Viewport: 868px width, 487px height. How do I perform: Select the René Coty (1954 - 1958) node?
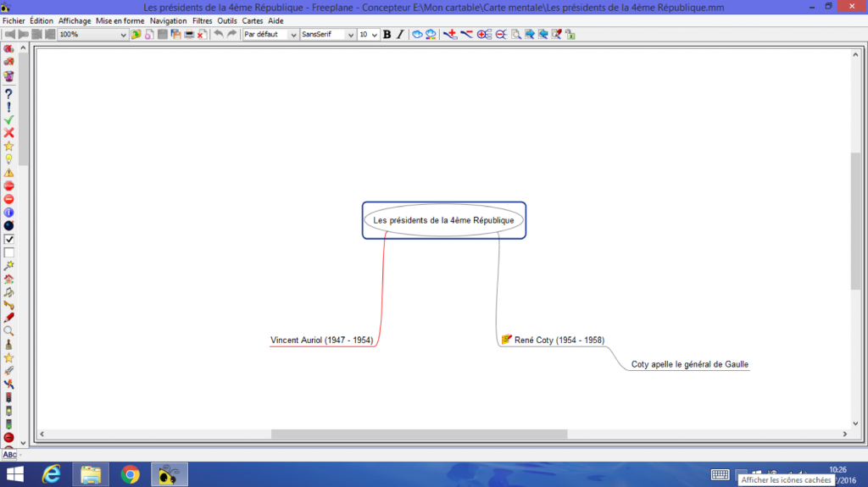559,340
